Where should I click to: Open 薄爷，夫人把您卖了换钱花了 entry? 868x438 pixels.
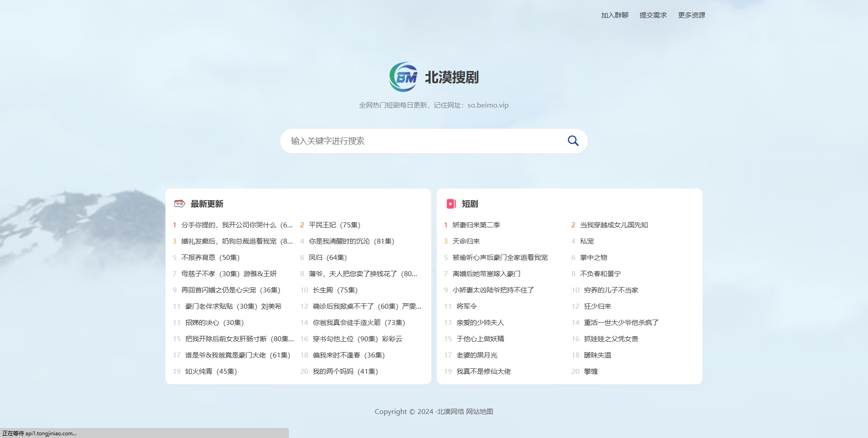tap(363, 273)
